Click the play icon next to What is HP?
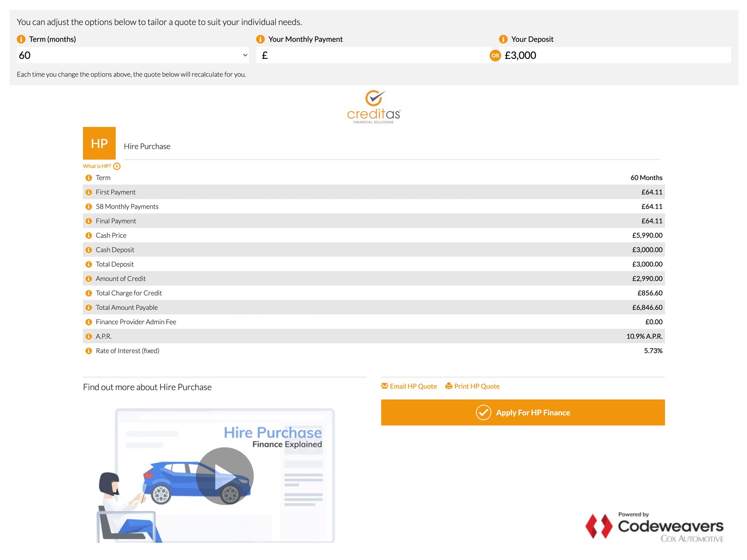747x560 pixels. point(117,166)
